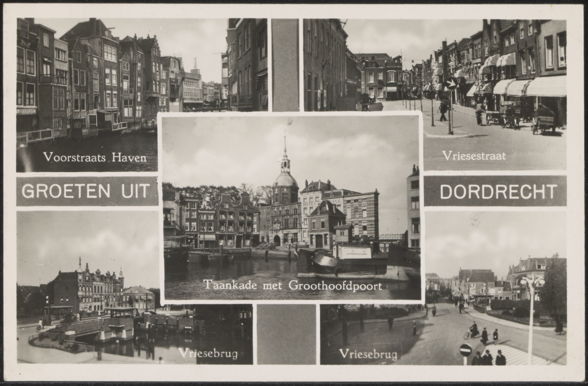Click the left Vriesebrug caption text
This screenshot has width=588, height=386.
[208, 354]
